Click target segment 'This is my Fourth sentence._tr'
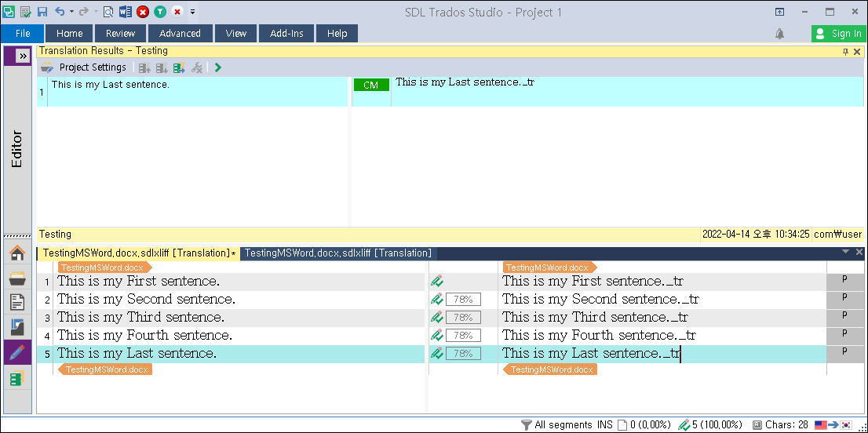 (x=599, y=335)
